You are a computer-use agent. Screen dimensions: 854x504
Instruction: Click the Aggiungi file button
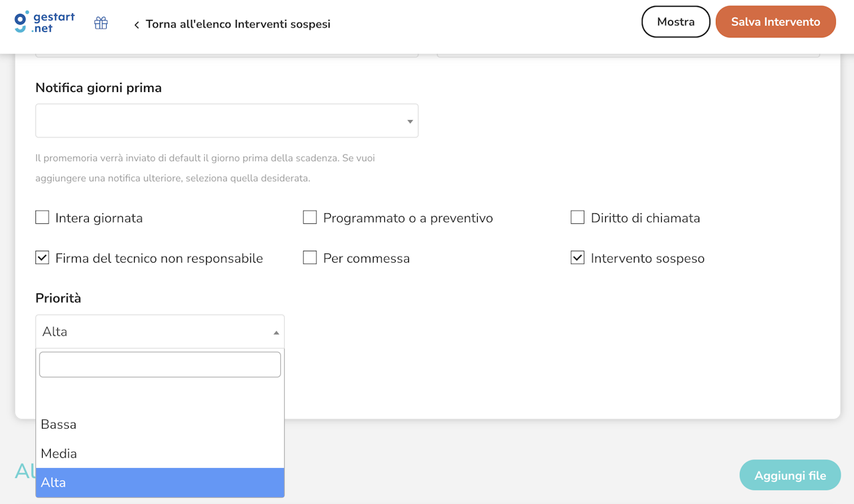click(790, 475)
